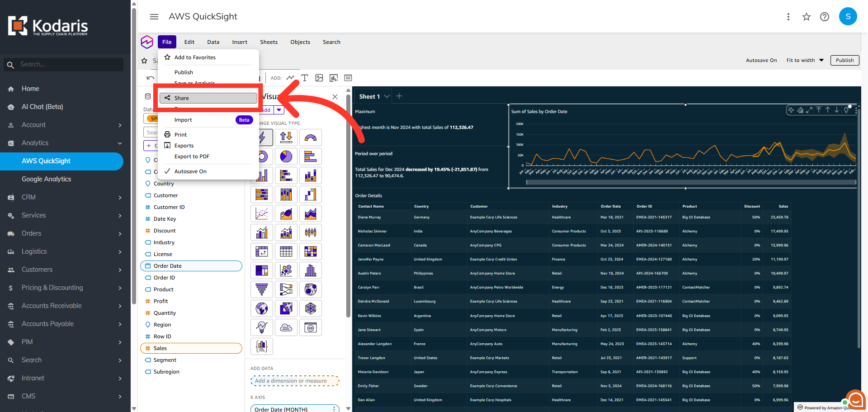Choose the Horizontal bar chart visual type
The width and height of the screenshot is (868, 412).
tap(311, 156)
